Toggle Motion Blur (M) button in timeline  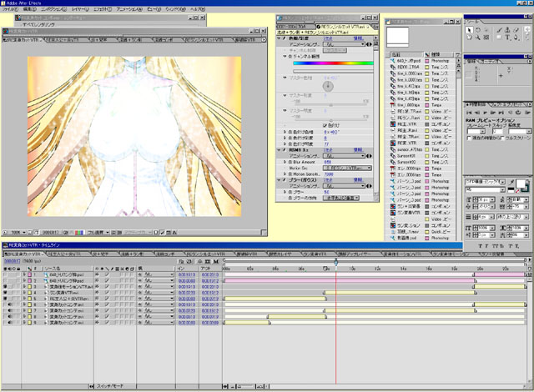[216, 261]
